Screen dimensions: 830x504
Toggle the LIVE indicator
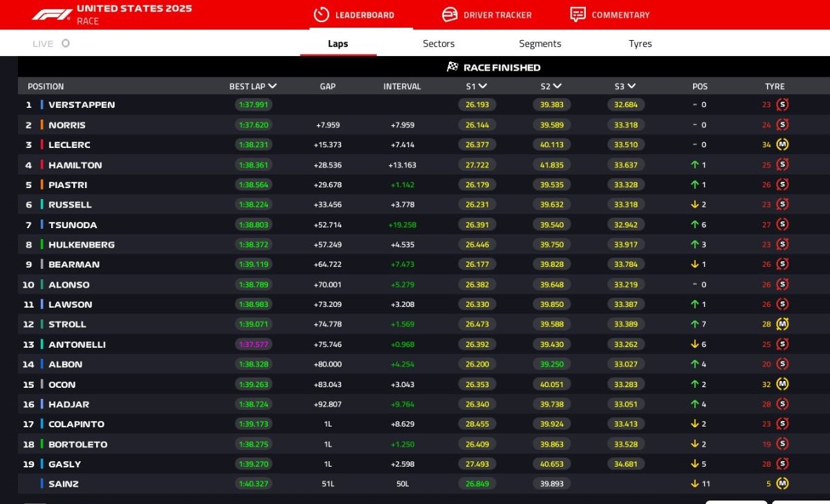[65, 44]
